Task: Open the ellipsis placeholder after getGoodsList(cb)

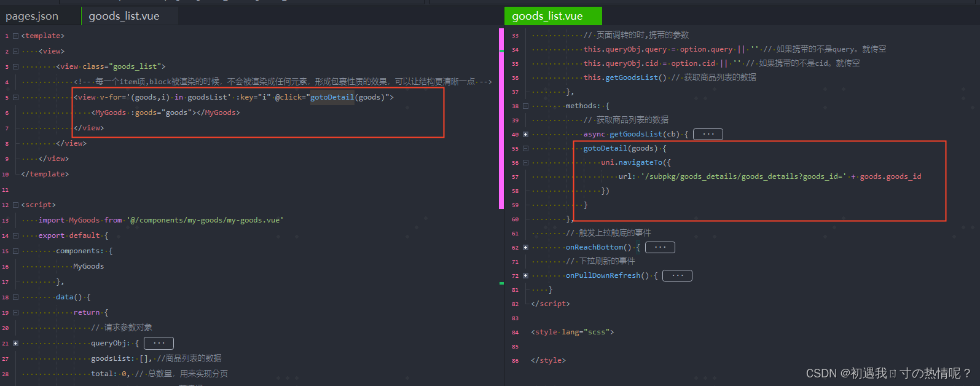Action: (x=708, y=134)
